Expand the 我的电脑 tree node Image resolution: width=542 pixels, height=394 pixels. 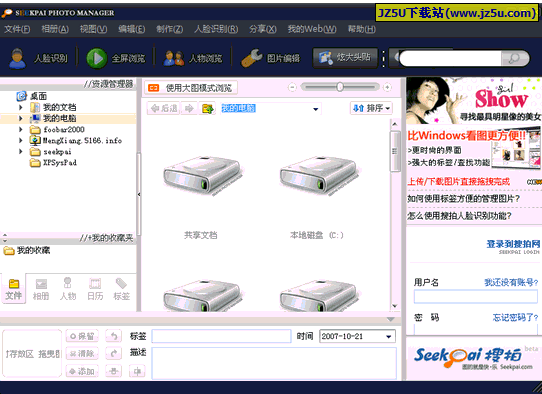tap(21, 118)
